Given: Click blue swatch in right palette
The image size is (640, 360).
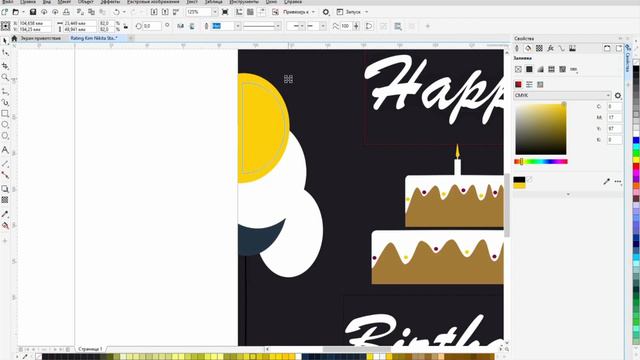Looking at the screenshot, I should tap(636, 140).
